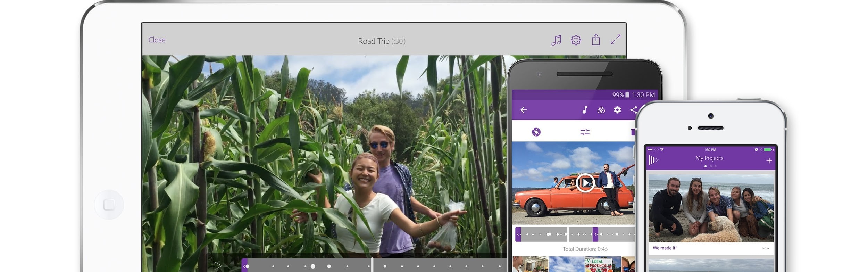Open the Android gear settings icon
Viewport: 868px width, 272px height.
617,110
